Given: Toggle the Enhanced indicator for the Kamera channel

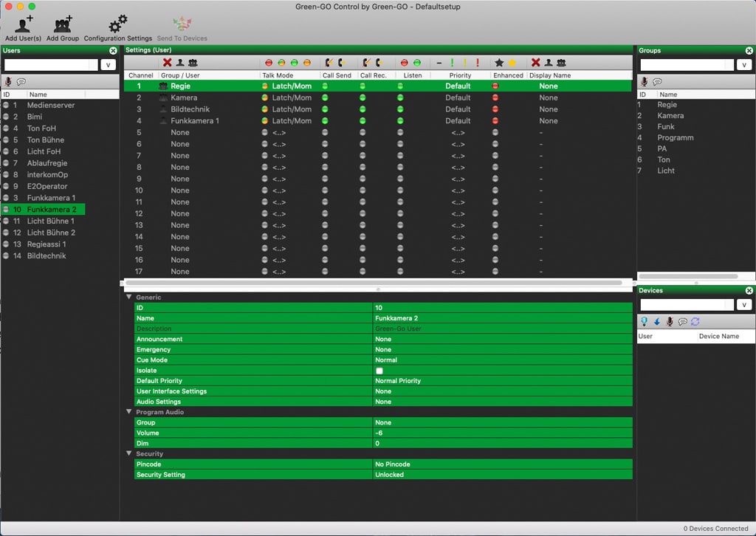Looking at the screenshot, I should (x=495, y=97).
